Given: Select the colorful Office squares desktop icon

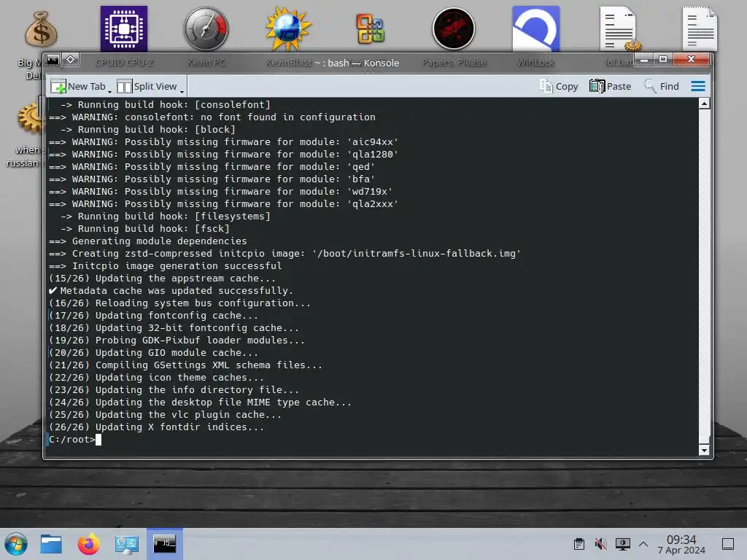Looking at the screenshot, I should [x=371, y=29].
